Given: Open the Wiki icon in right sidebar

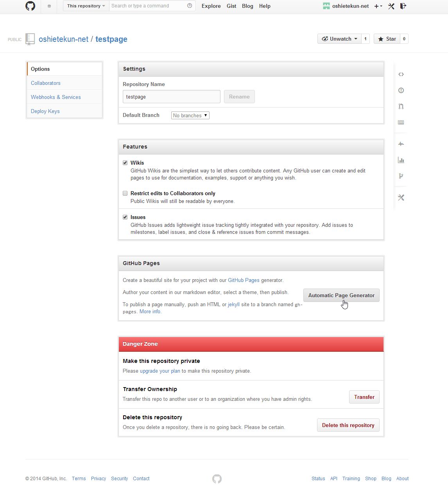Looking at the screenshot, I should (x=401, y=122).
